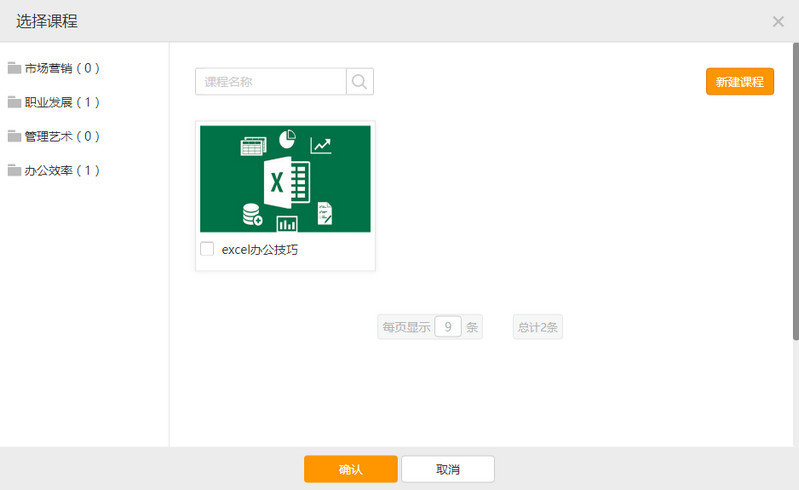Click the per-page count field showing 9
The width and height of the screenshot is (799, 490).
[448, 326]
